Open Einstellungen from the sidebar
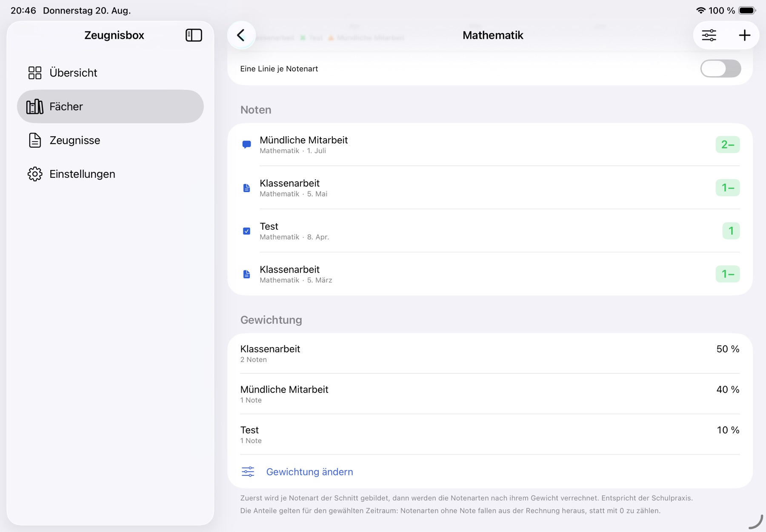 tap(110, 174)
